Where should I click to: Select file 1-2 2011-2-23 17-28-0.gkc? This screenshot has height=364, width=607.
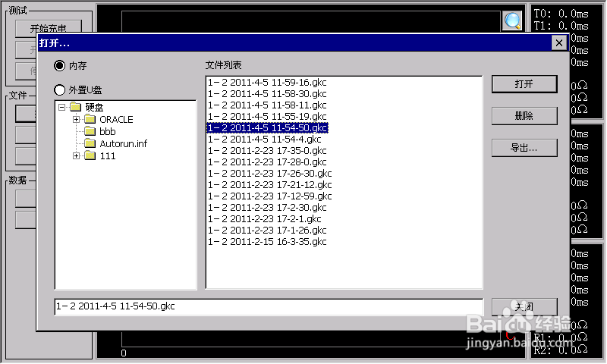tap(267, 162)
